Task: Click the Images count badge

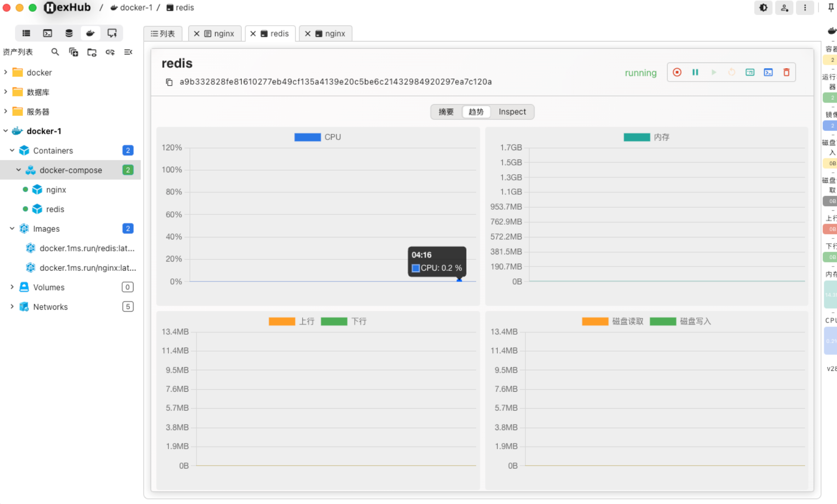Action: pos(128,228)
